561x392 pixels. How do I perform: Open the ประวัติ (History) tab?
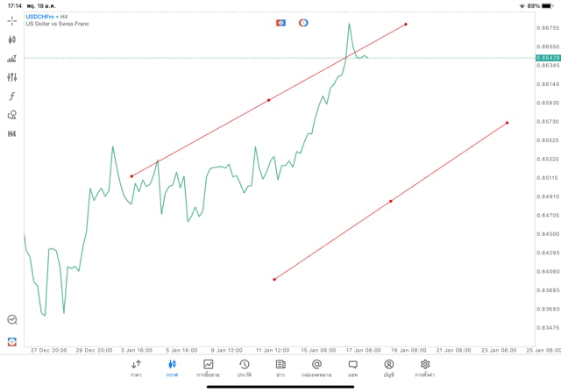[244, 367]
